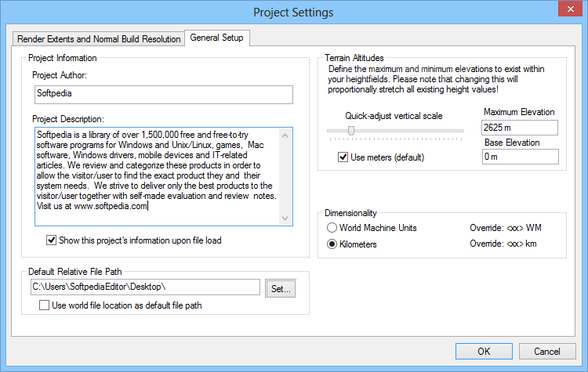
Task: Click the Project Author input field
Action: [x=164, y=95]
